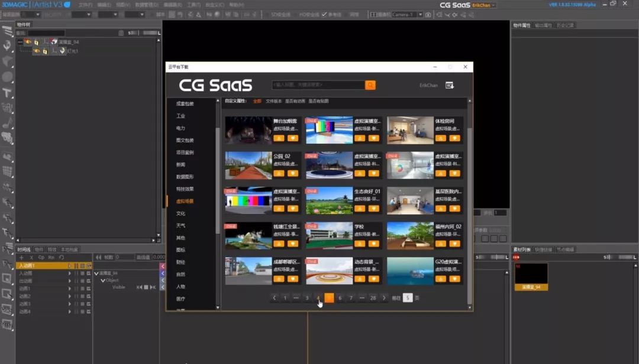
Task: Download the 学校 scene
Action: (360, 244)
